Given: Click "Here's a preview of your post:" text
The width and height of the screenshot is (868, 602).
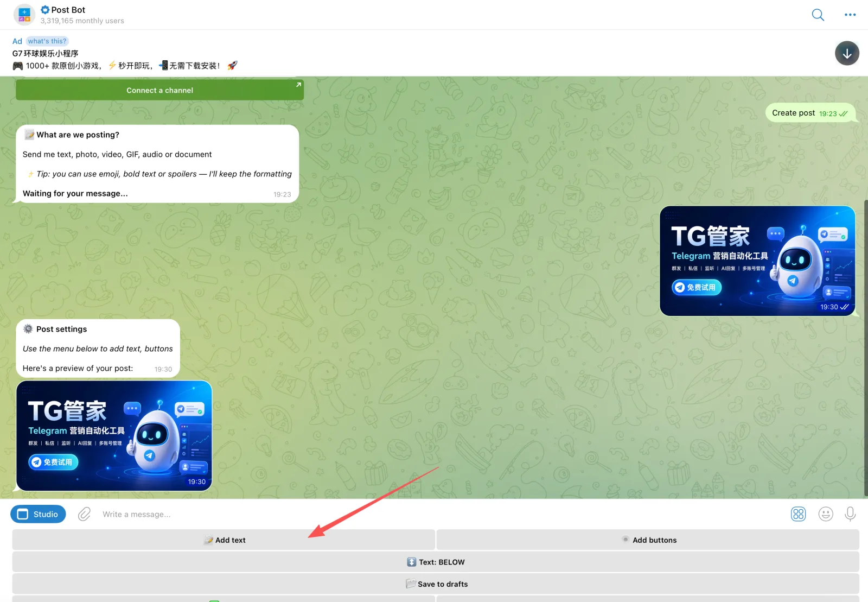Looking at the screenshot, I should 78,368.
